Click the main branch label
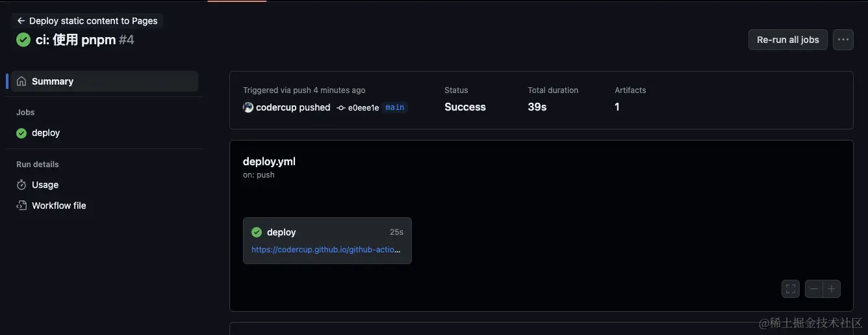 [395, 107]
